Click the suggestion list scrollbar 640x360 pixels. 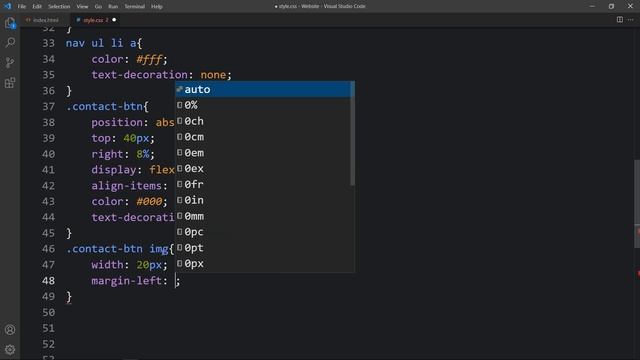point(352,133)
